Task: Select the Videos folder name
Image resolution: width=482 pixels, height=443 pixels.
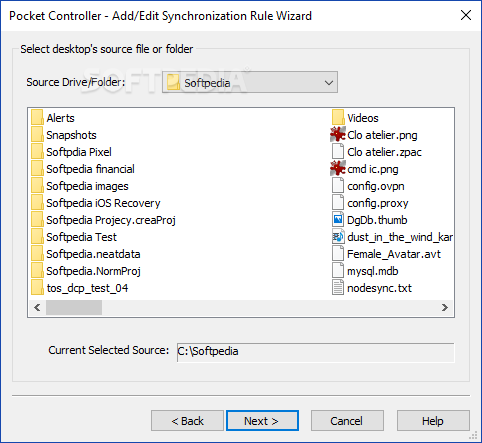Action: point(363,118)
